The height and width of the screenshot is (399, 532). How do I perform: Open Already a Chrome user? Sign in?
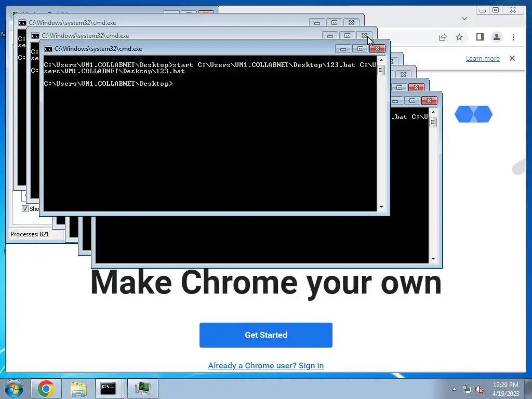click(x=265, y=365)
